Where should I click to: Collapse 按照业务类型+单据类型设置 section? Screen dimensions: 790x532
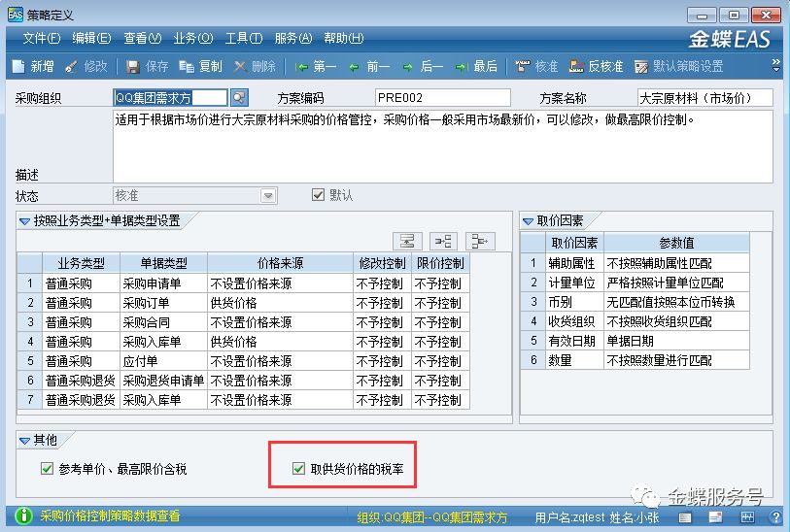(24, 221)
